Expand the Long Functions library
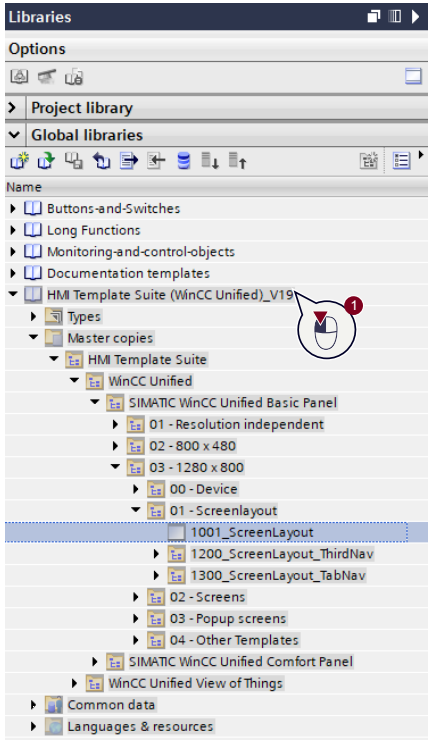This screenshot has height=743, width=430. pos(13,230)
